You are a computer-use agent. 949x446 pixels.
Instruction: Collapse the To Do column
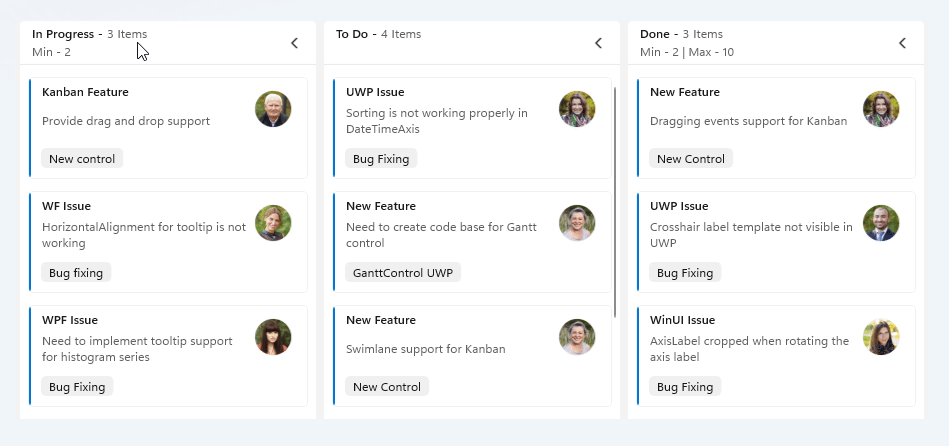click(599, 43)
